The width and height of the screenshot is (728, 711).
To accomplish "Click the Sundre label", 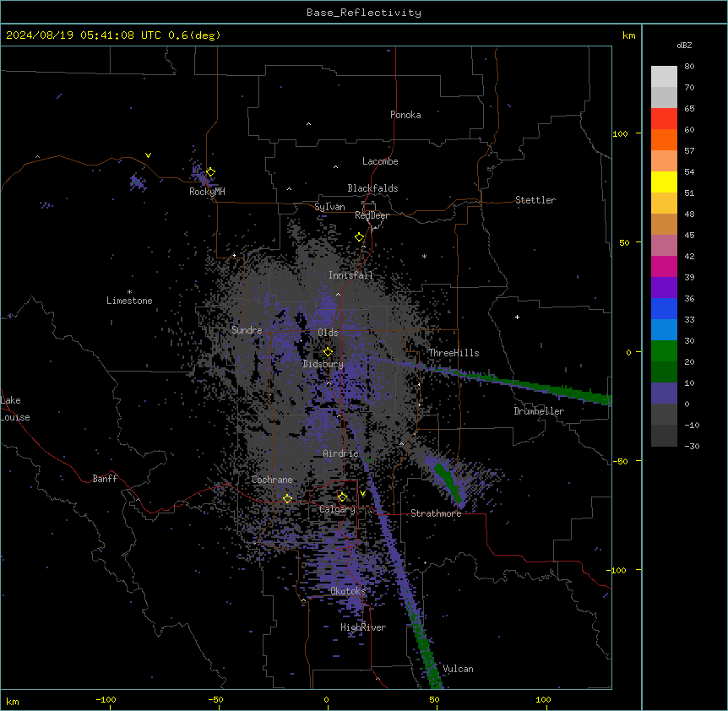I will [x=247, y=330].
